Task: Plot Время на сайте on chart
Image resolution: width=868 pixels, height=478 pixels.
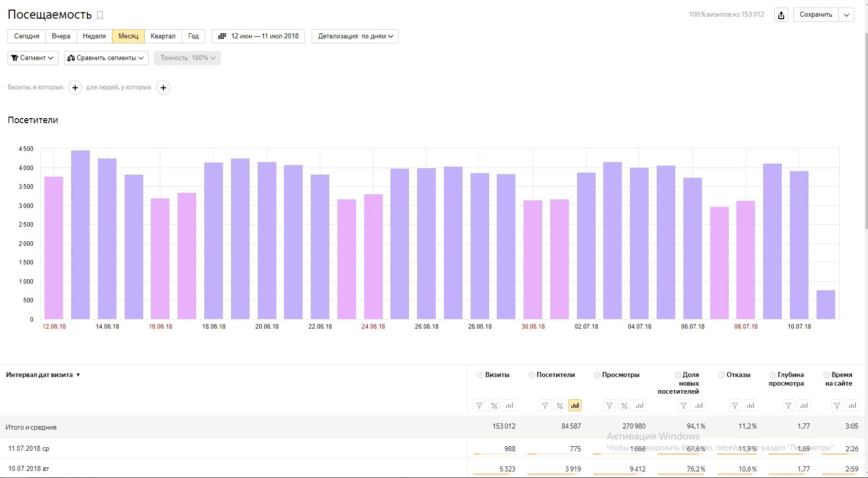Action: [852, 405]
